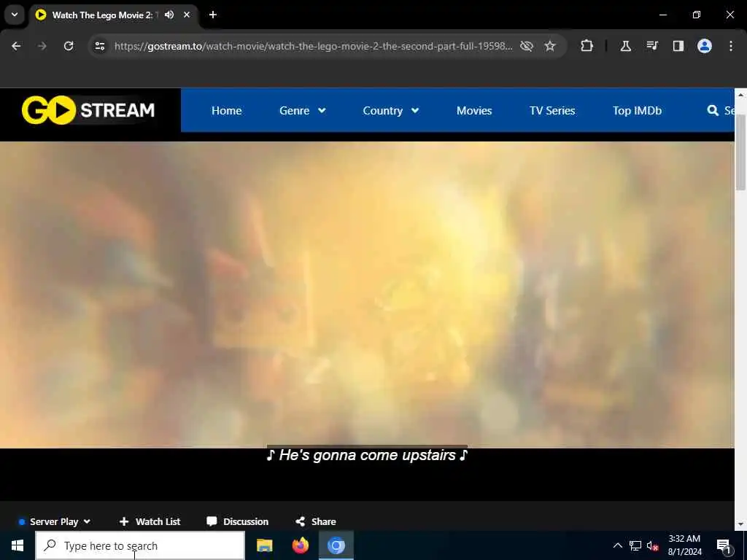Open the Windows Start menu
The height and width of the screenshot is (560, 747).
[x=18, y=545]
